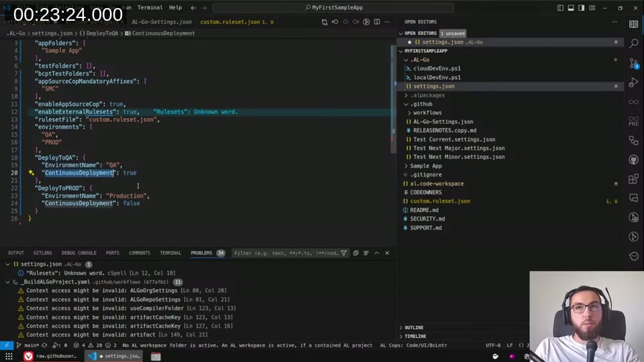The height and width of the screenshot is (362, 644).
Task: Open the Source Control view with badge
Action: pos(634,63)
